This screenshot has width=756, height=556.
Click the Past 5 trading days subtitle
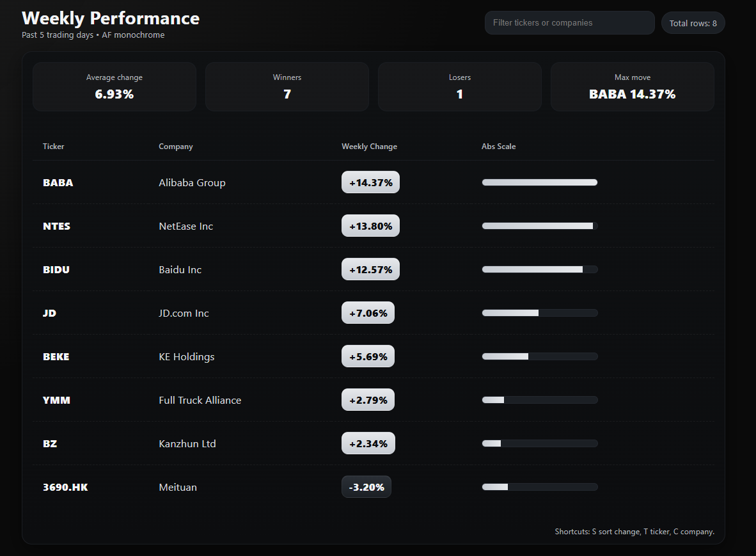coord(93,35)
